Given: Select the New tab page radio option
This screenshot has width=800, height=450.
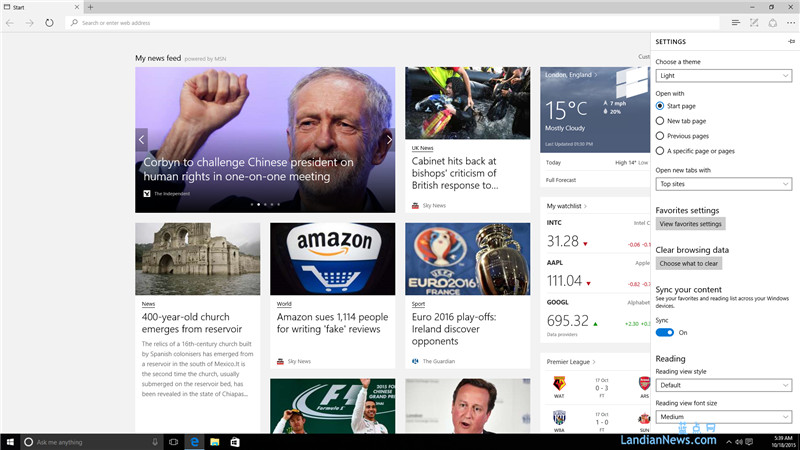Looking at the screenshot, I should click(x=660, y=121).
